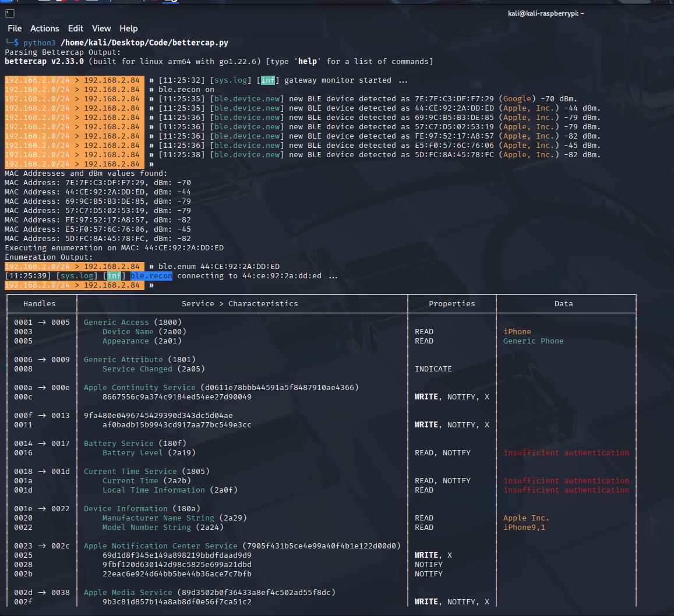The width and height of the screenshot is (674, 616).
Task: Click the kali@kali-raspberrypi window title
Action: [x=546, y=13]
